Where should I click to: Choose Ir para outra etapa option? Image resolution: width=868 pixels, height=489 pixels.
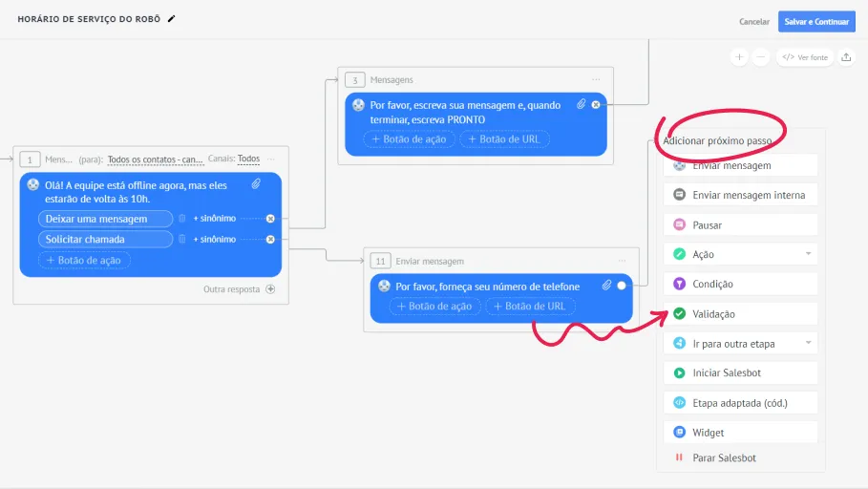740,344
